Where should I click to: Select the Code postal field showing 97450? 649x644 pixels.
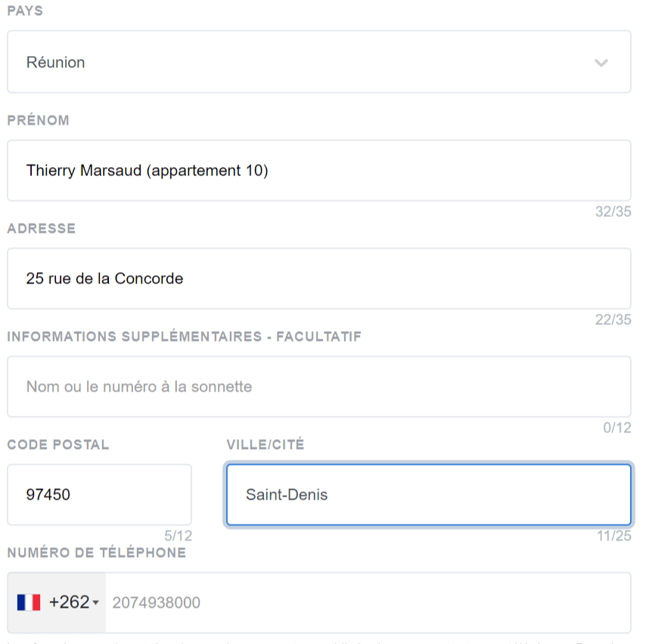click(99, 495)
